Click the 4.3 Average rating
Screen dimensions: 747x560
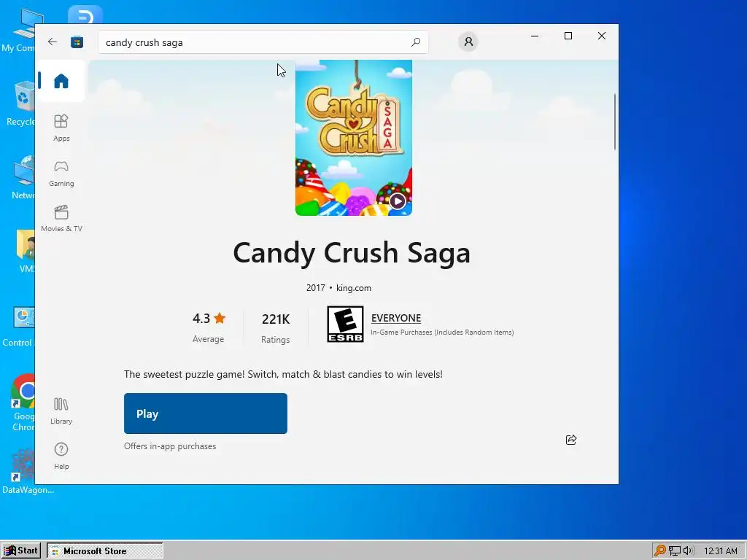tap(209, 327)
